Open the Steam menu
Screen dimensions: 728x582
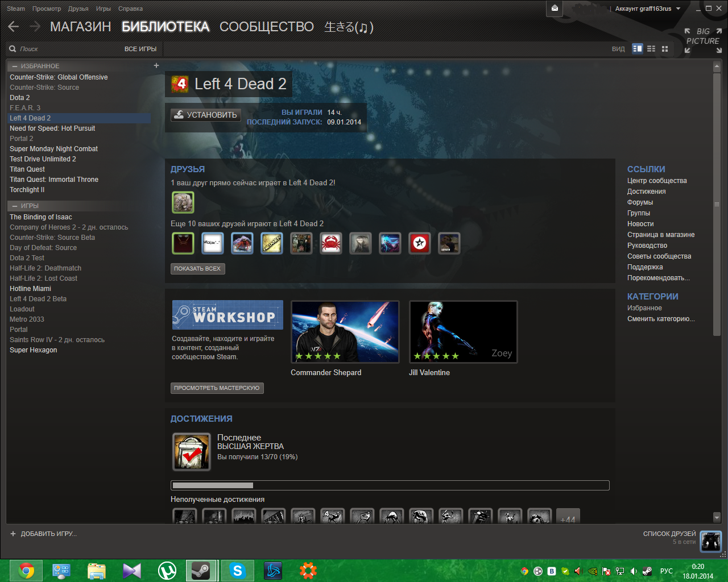16,9
